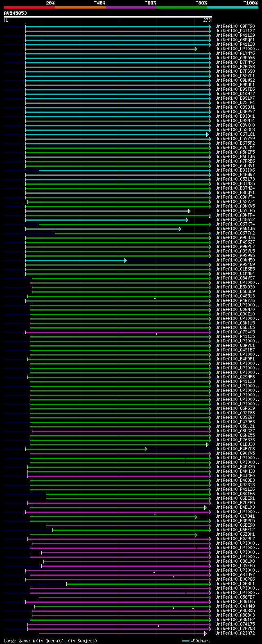
Task: Click hit label UniRef100_A4RY76
Action: (x=235, y=301)
